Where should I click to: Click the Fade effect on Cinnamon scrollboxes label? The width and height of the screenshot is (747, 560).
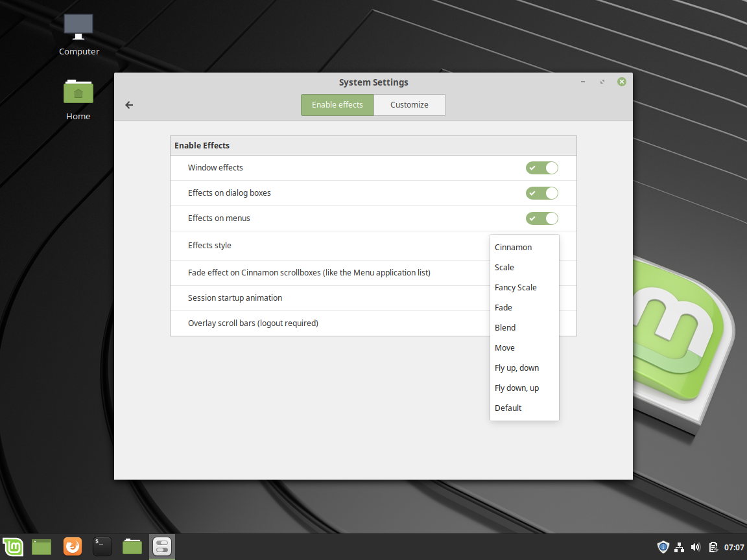tap(309, 272)
